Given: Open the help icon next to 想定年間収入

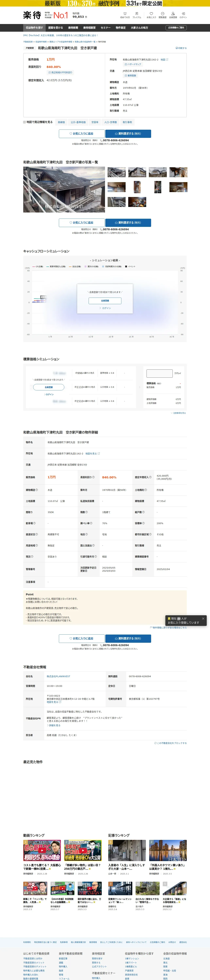Looking at the screenshot, I should (150, 477).
